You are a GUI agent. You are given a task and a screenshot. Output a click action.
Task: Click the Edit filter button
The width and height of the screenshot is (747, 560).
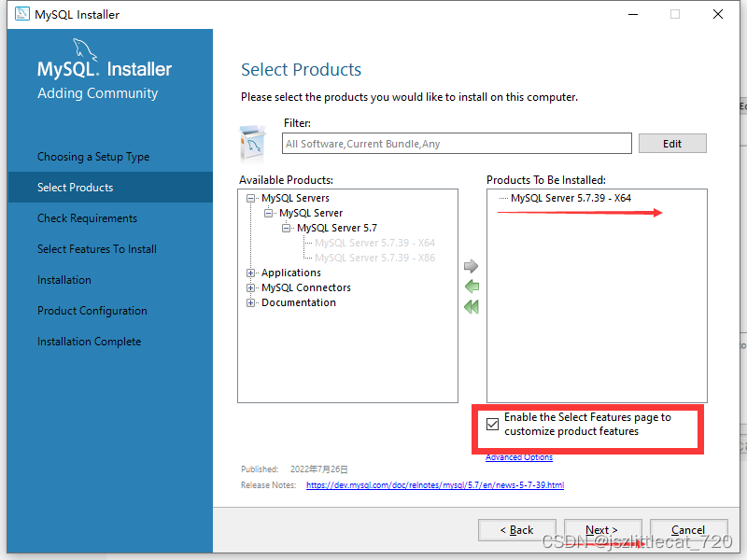[x=672, y=144]
